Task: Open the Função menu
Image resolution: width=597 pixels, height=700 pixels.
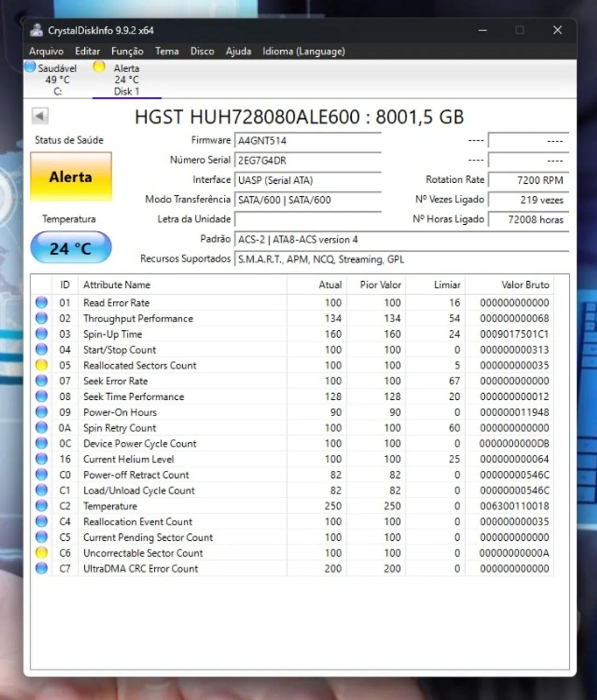Action: pyautogui.click(x=127, y=51)
